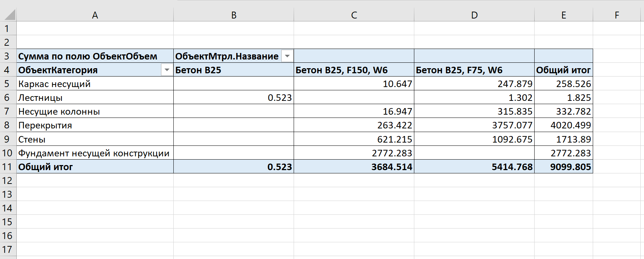This screenshot has height=259, width=644.
Task: Select column C header
Action: coord(354,15)
